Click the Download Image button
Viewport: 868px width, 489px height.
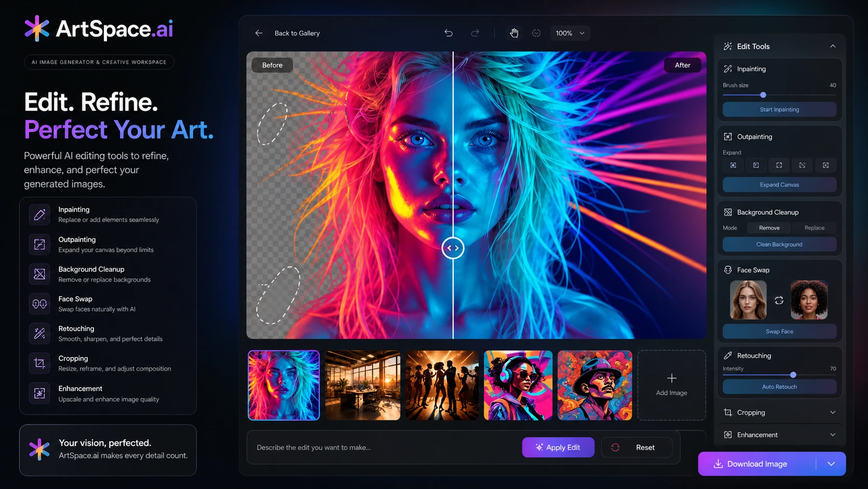coord(757,464)
